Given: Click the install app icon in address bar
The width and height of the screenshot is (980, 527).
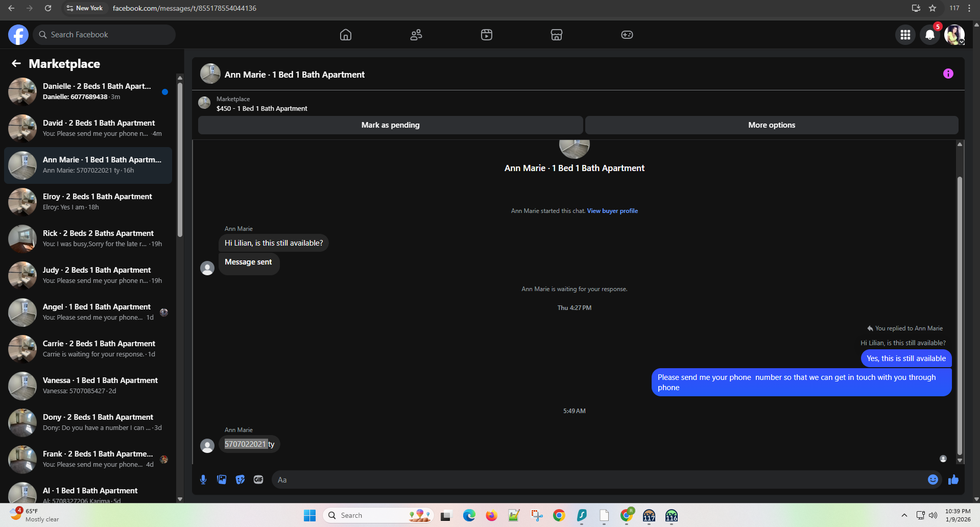Looking at the screenshot, I should (x=916, y=8).
